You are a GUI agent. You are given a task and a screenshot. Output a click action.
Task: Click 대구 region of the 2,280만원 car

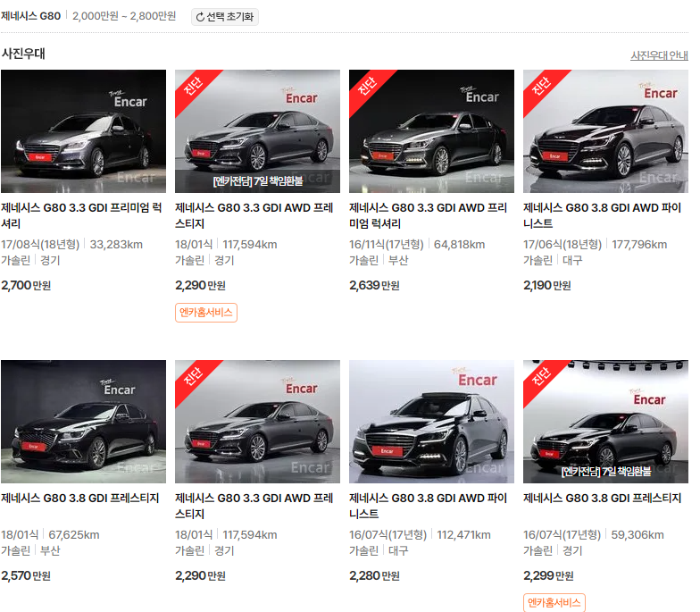pyautogui.click(x=398, y=550)
